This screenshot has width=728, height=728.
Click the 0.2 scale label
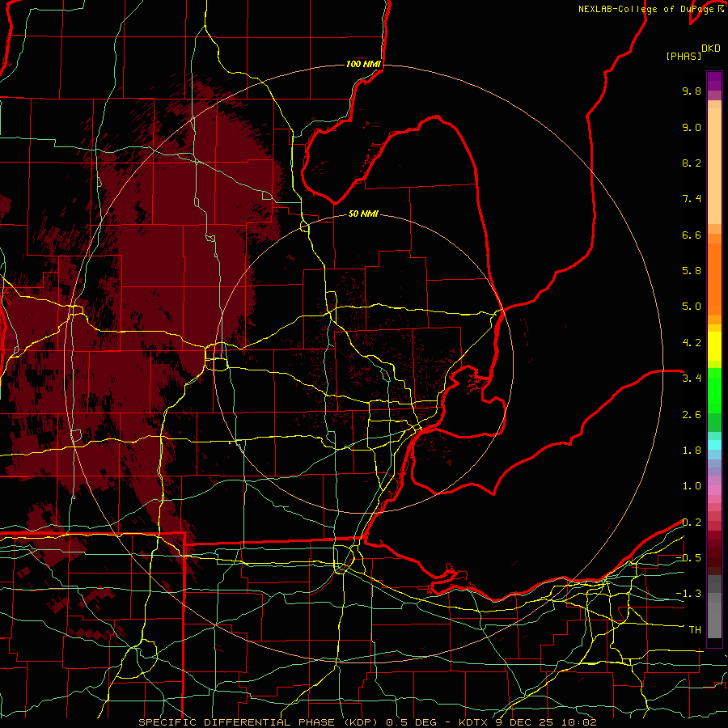(692, 523)
